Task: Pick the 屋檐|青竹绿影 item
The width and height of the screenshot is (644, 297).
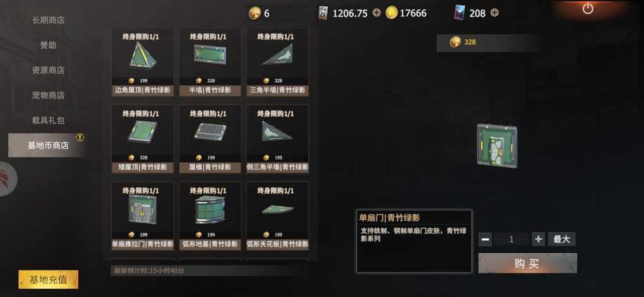Action: 210,139
